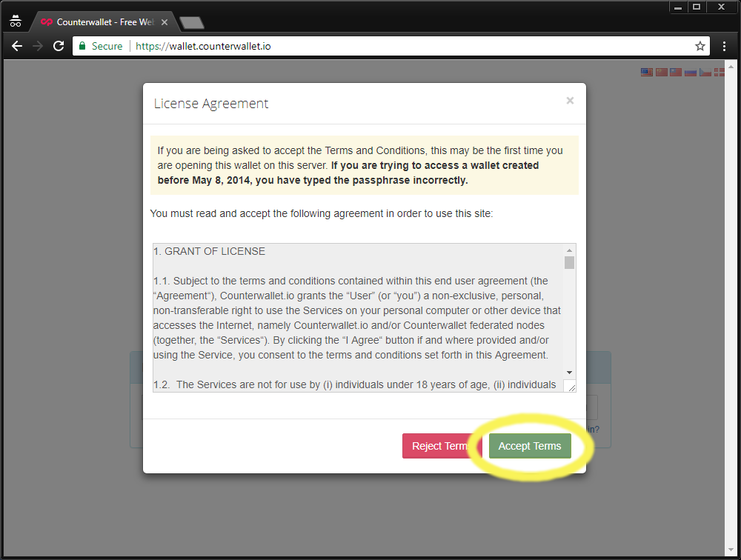Select the Czech flag language

click(705, 72)
